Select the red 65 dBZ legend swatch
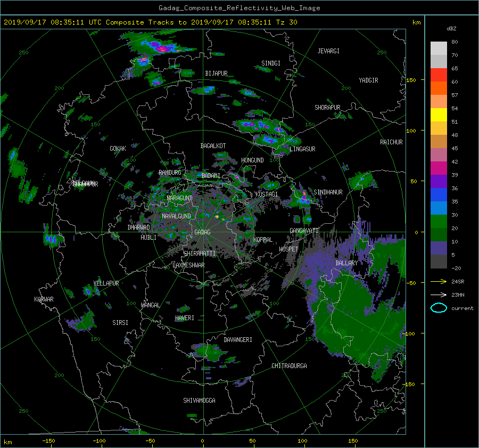Viewport: 479px width, 448px height. (439, 75)
